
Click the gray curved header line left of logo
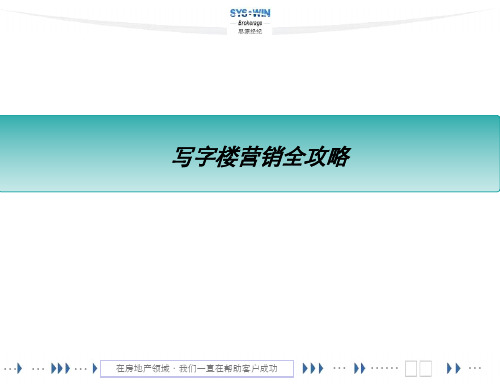tap(113, 23)
